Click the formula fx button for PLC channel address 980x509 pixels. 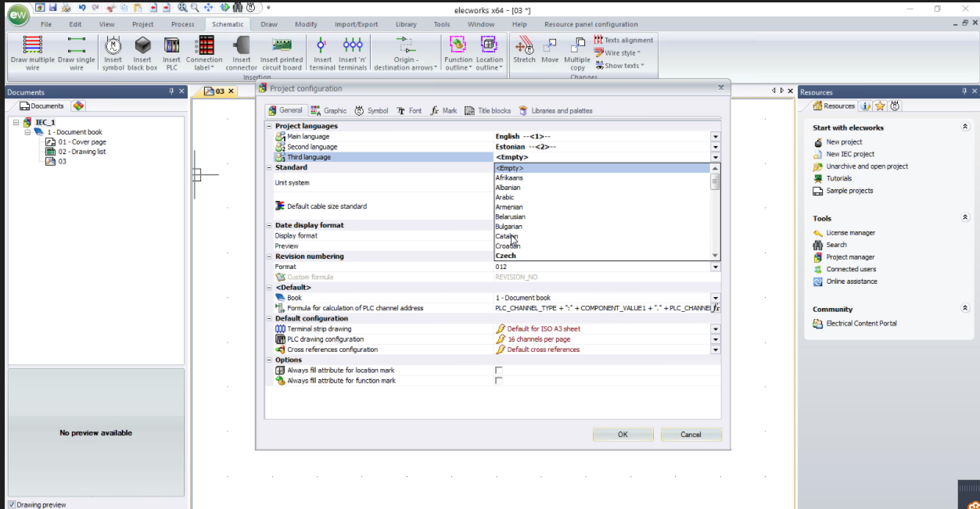pyautogui.click(x=716, y=308)
